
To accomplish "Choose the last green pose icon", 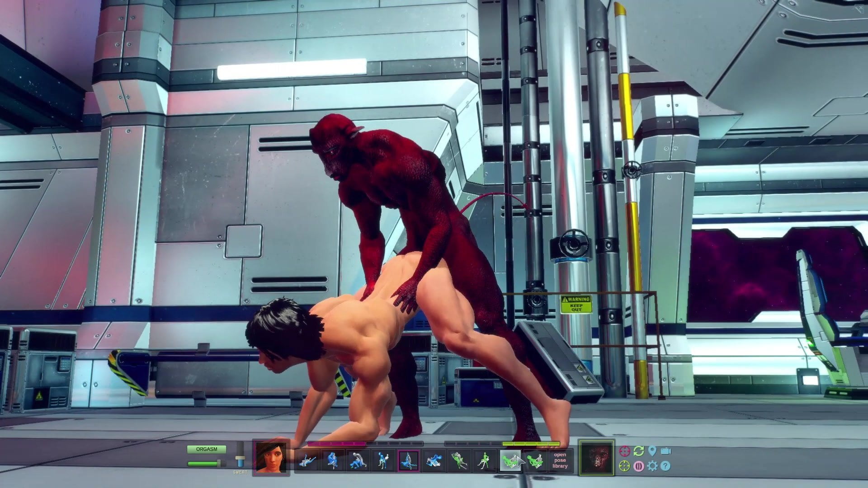I will [535, 461].
